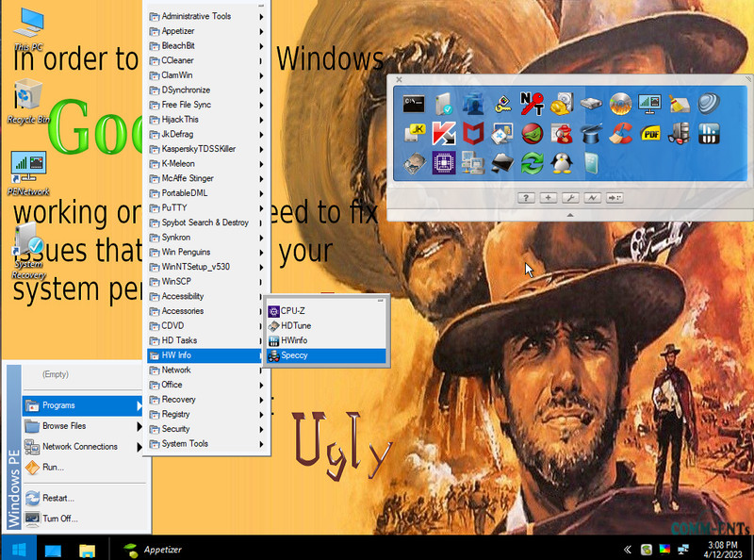
Task: Click the green sync arrows icon
Action: 532,163
